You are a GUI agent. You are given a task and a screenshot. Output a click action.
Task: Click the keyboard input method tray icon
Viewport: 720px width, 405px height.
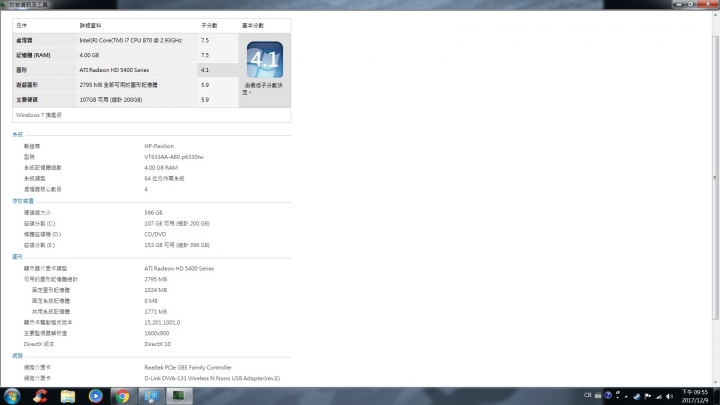[x=598, y=395]
